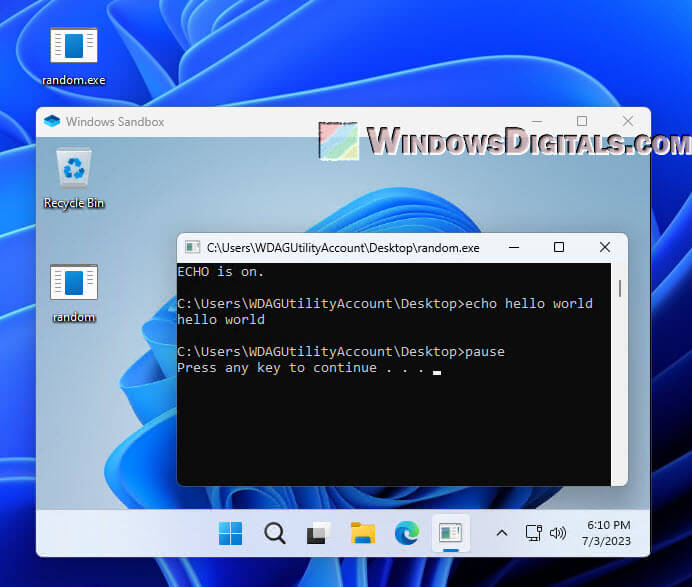Click the 'echo hello world' command line
Screen dimensions: 692x587
click(385, 304)
